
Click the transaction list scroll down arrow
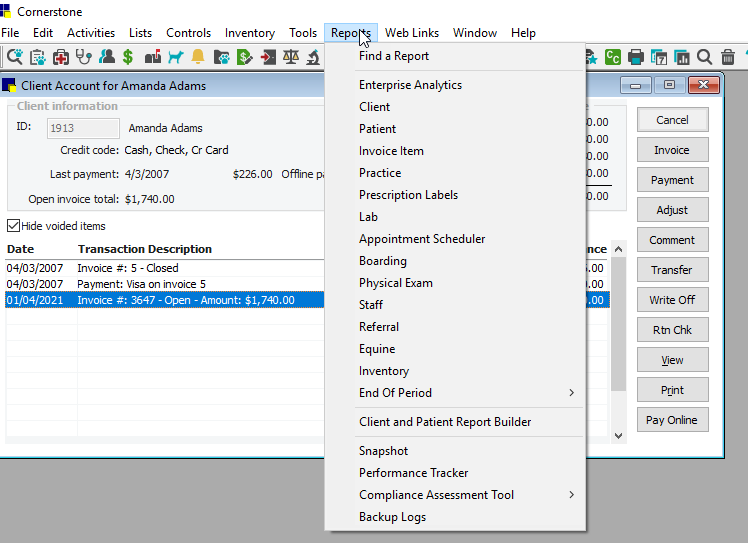(x=618, y=435)
